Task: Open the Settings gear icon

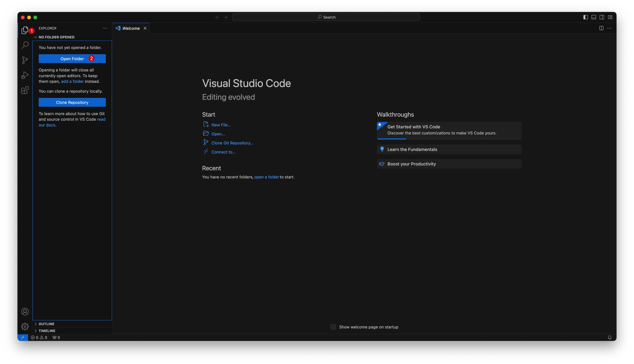Action: (x=25, y=326)
